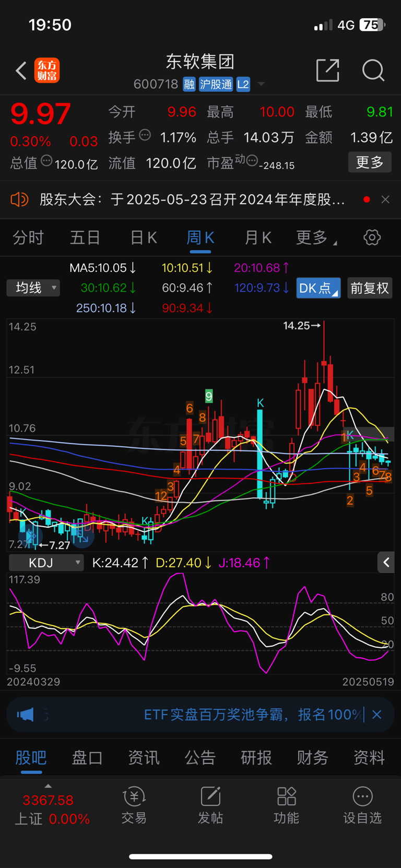Switch to 公告 tab

pyautogui.click(x=200, y=757)
